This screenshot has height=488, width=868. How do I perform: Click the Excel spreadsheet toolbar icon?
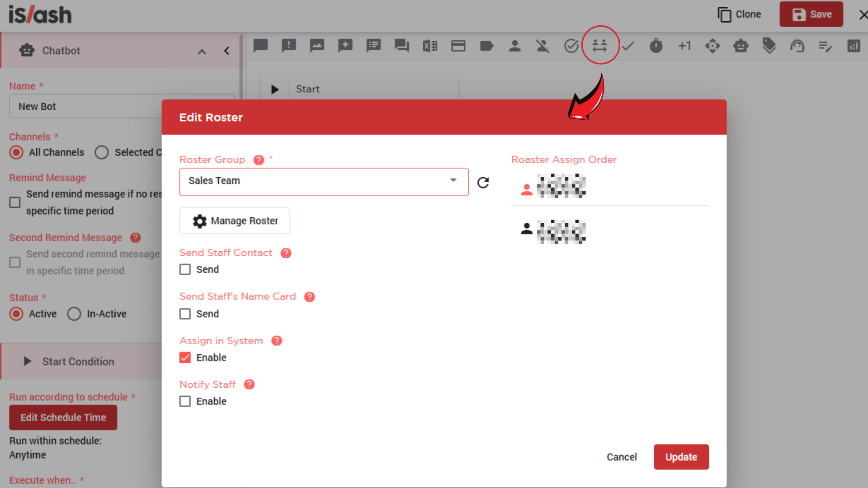pyautogui.click(x=429, y=46)
